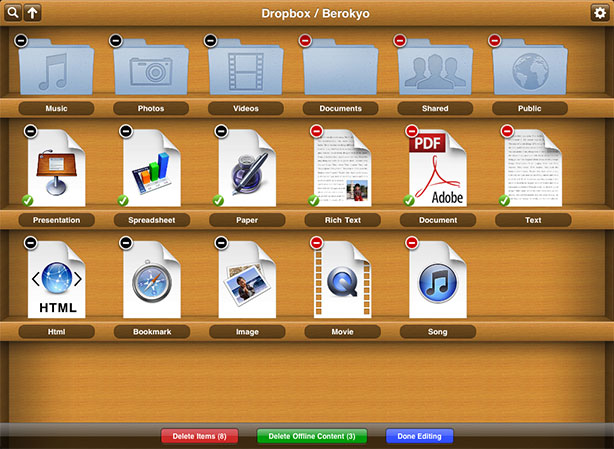Click the Document name label
The image size is (614, 449).
(x=438, y=220)
